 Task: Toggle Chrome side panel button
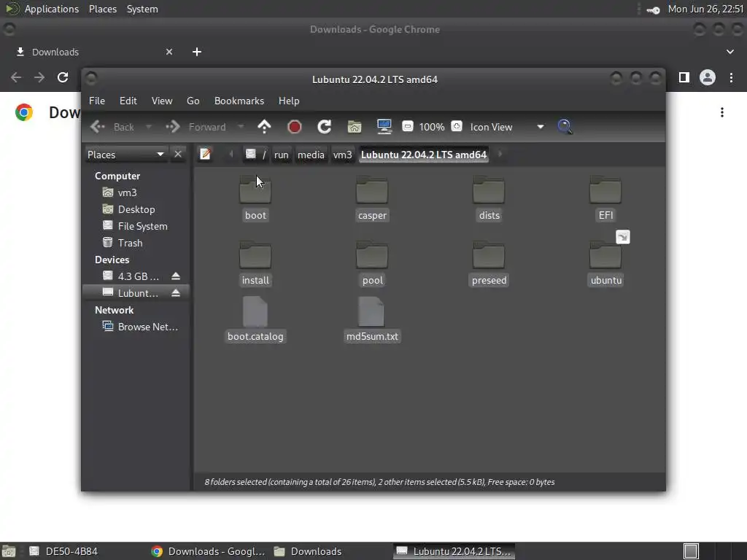[684, 77]
